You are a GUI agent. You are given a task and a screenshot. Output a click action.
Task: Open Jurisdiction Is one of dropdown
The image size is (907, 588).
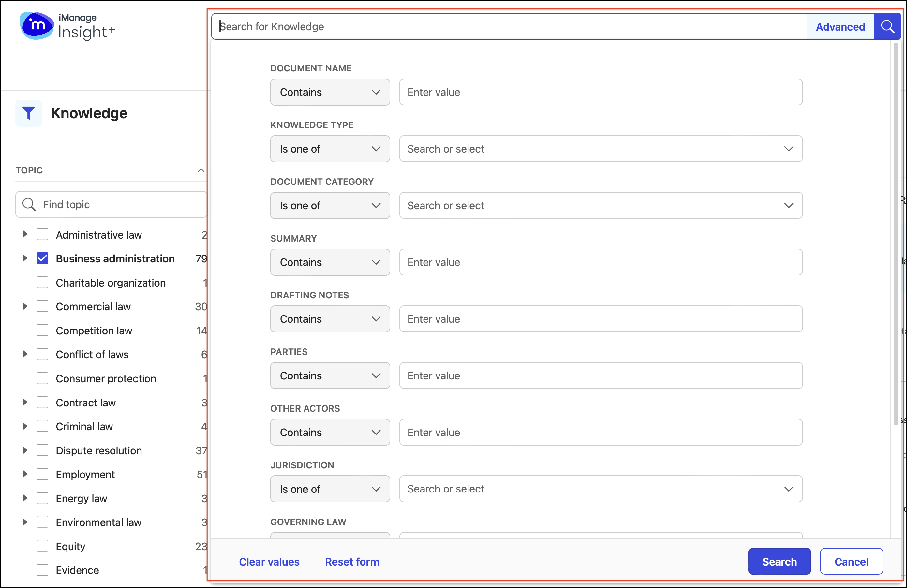click(330, 489)
